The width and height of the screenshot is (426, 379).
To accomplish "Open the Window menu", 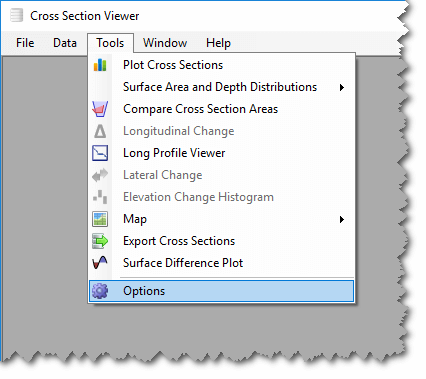I will pyautogui.click(x=165, y=43).
